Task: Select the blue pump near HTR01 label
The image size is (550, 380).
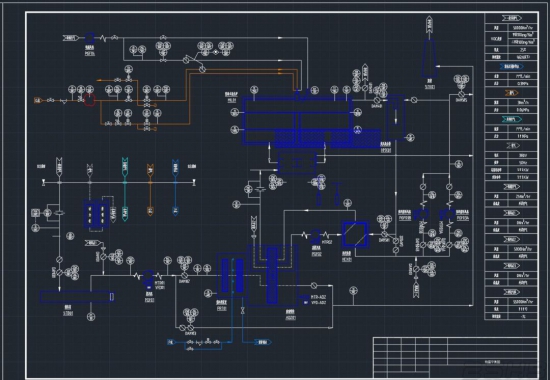Action: [x=148, y=276]
